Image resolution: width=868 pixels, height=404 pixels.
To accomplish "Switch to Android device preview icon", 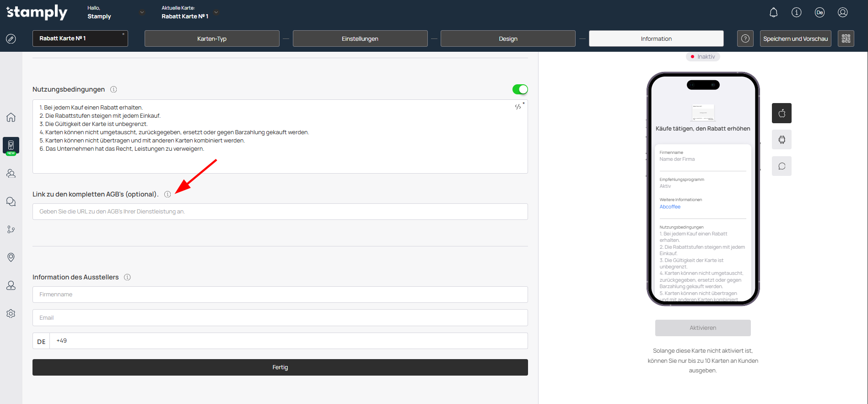I will pos(782,140).
